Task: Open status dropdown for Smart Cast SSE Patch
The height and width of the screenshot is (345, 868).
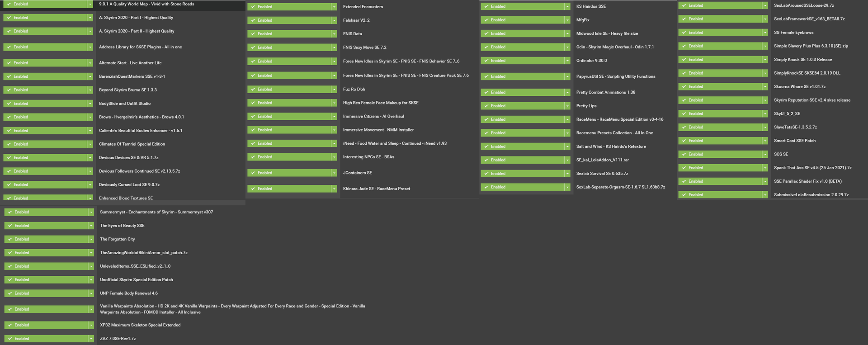Action: (x=765, y=141)
